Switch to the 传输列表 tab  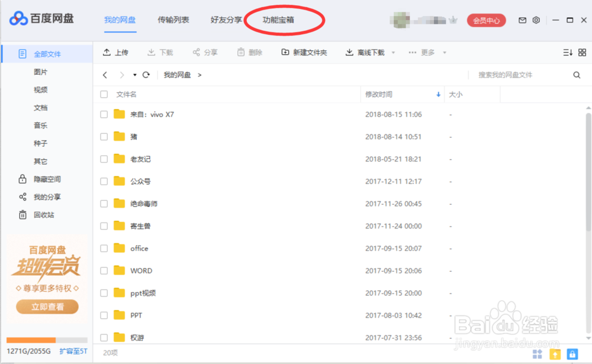pos(173,20)
